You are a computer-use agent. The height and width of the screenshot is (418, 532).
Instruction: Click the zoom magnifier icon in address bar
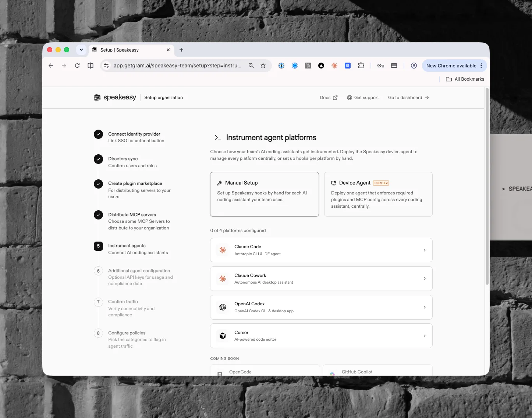point(251,66)
